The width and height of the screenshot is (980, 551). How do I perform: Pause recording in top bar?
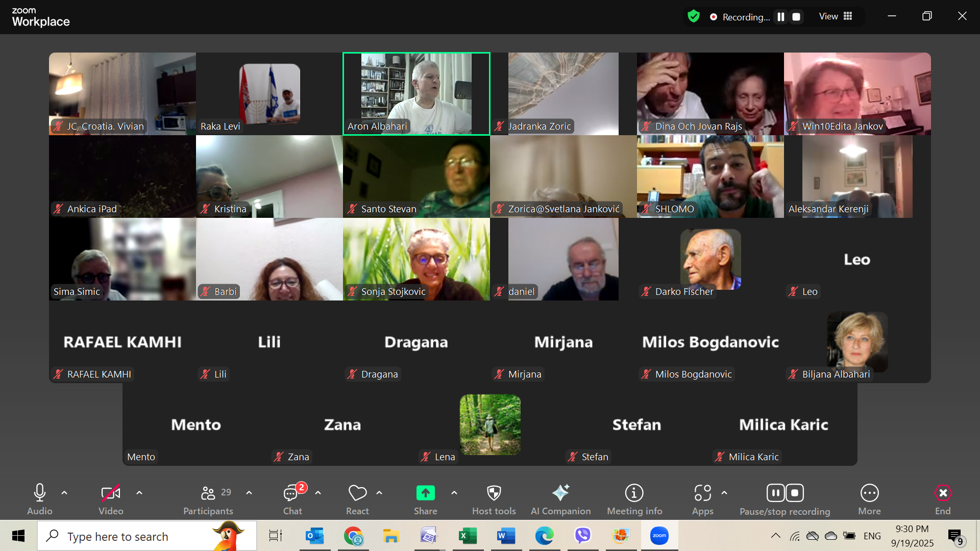tap(781, 17)
